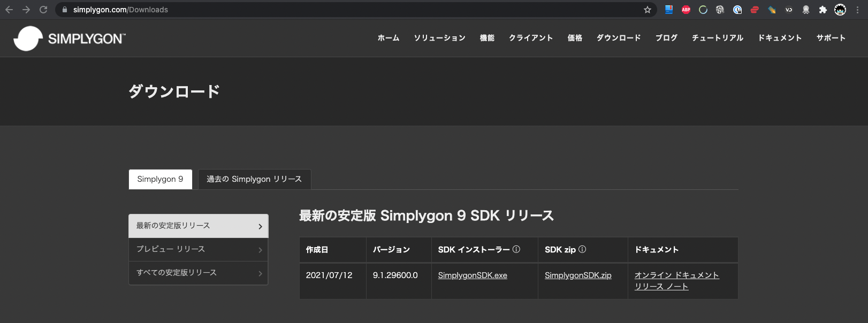Screen dimensions: 868x323
Task: Click info icon beside SDK インストーラー
Action: tap(516, 249)
